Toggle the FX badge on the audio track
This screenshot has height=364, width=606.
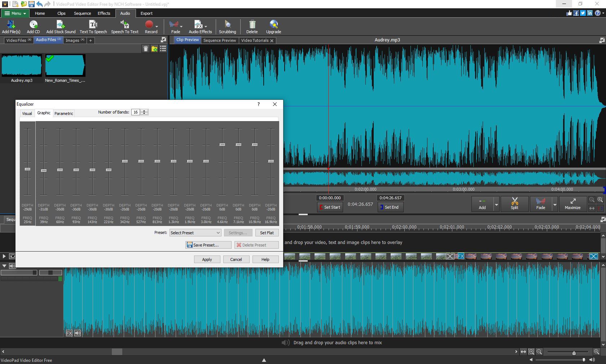point(69,333)
